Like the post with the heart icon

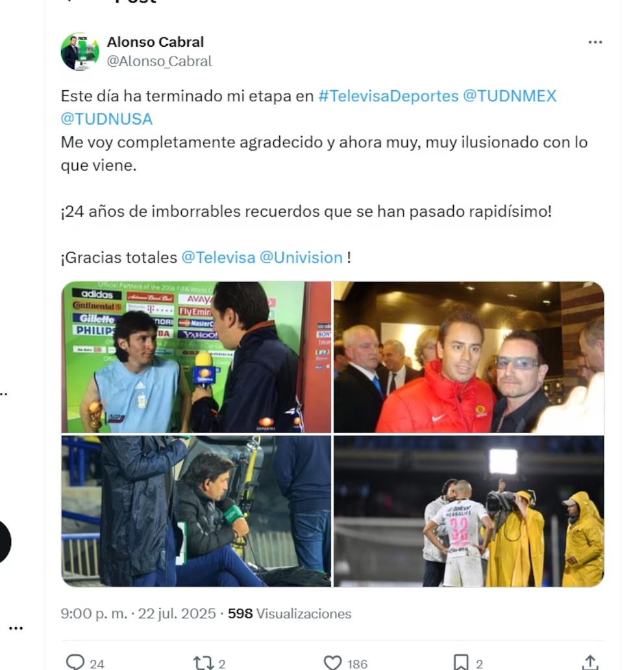click(332, 663)
